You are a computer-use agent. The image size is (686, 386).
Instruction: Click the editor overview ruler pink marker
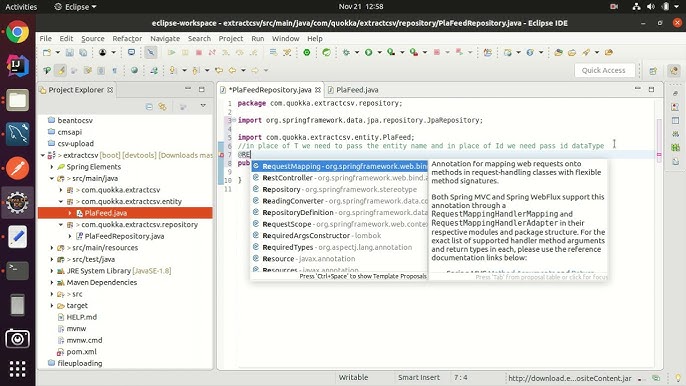click(659, 154)
